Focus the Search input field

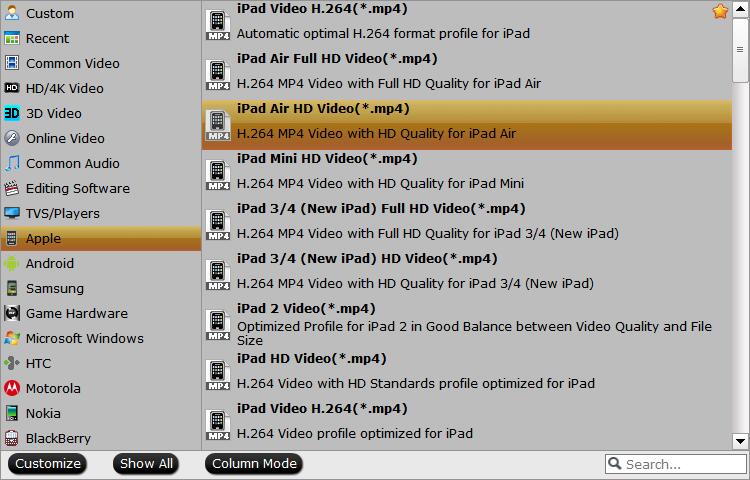pyautogui.click(x=682, y=464)
